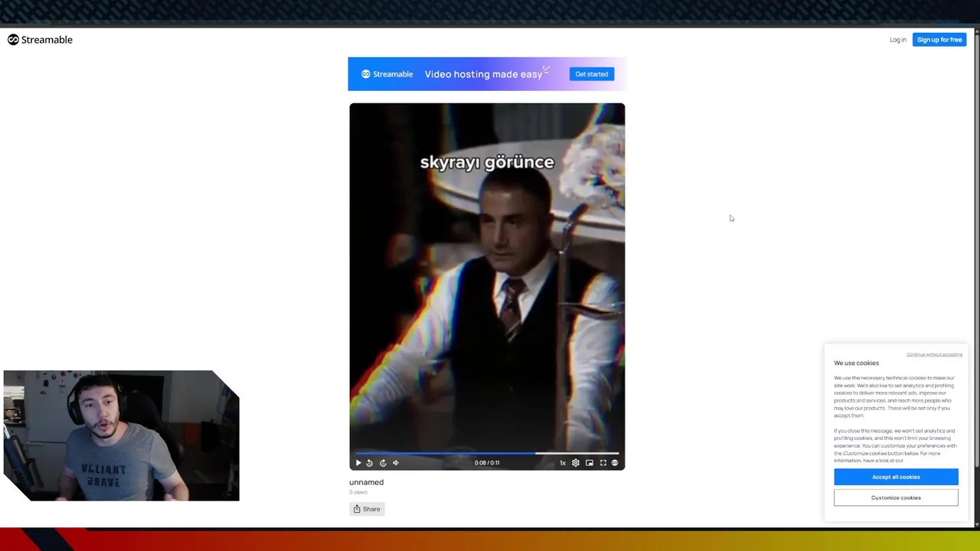980x551 pixels.
Task: Enter fullscreen mode
Action: point(603,463)
